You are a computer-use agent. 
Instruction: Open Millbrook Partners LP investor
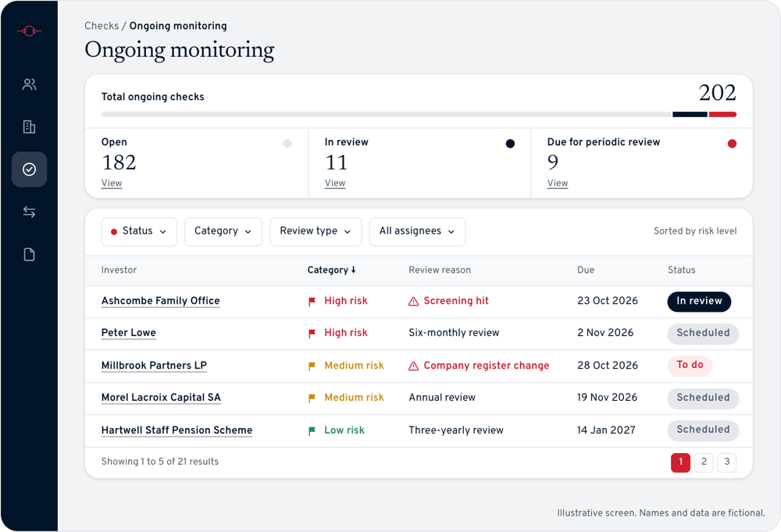154,366
